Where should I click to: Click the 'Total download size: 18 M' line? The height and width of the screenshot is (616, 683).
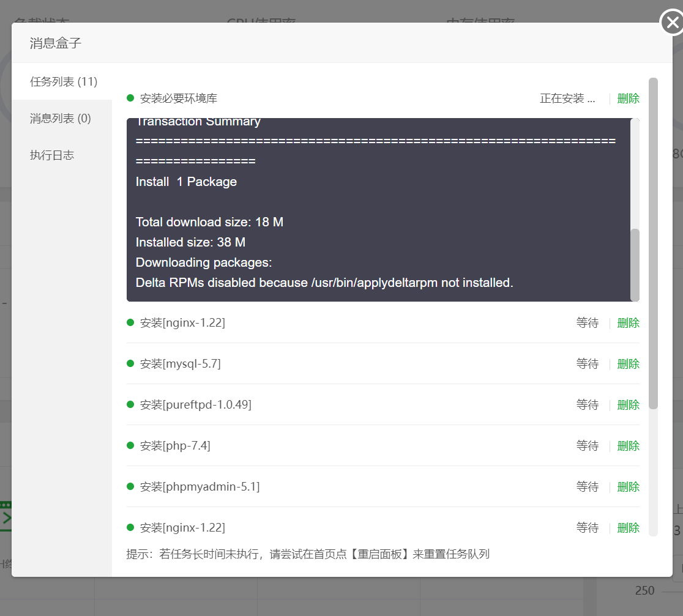(x=209, y=222)
